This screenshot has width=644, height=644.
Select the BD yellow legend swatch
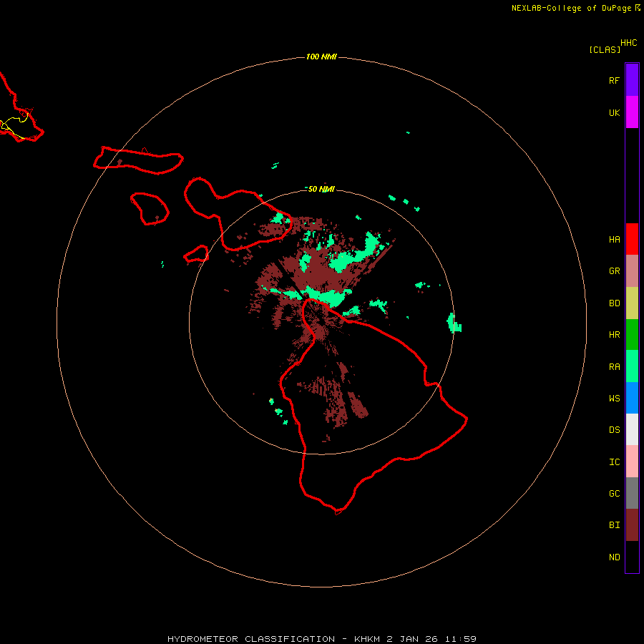click(x=632, y=303)
